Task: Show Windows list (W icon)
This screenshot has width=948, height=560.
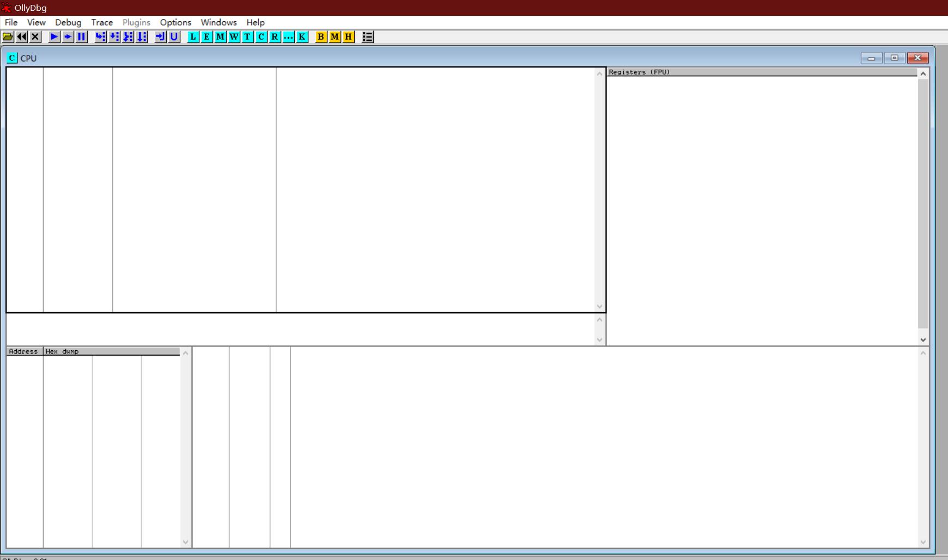Action: [x=234, y=37]
